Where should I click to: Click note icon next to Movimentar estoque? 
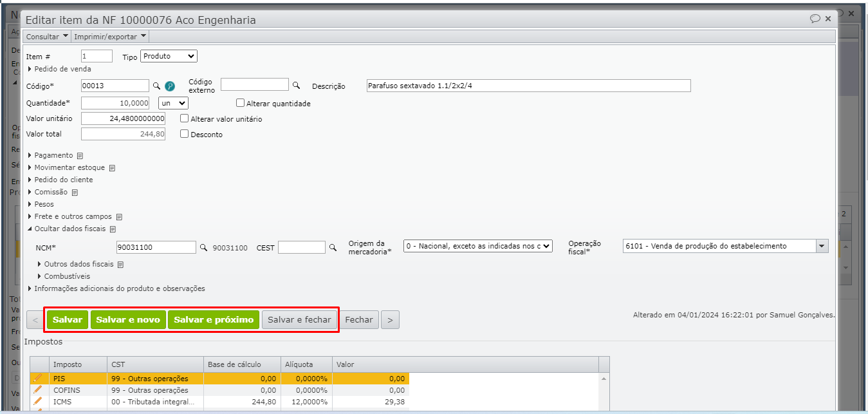[112, 168]
